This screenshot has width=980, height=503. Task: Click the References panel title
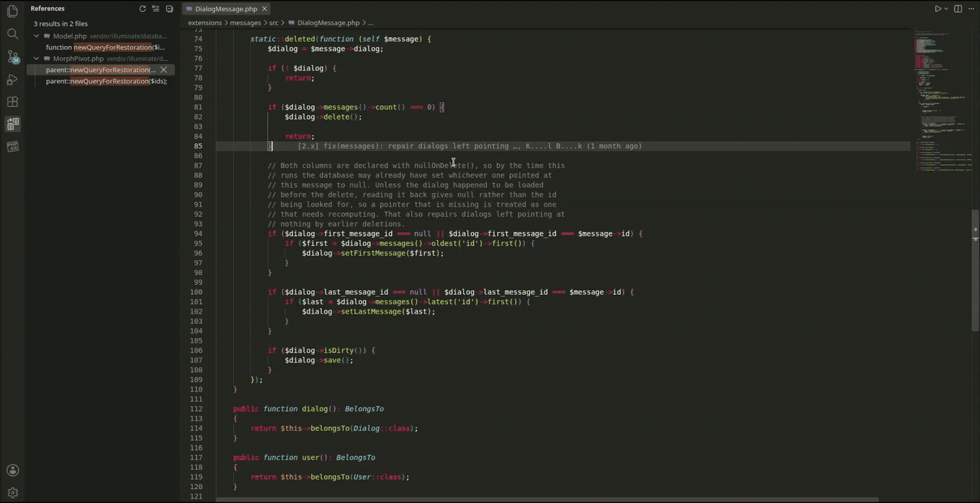(x=47, y=8)
